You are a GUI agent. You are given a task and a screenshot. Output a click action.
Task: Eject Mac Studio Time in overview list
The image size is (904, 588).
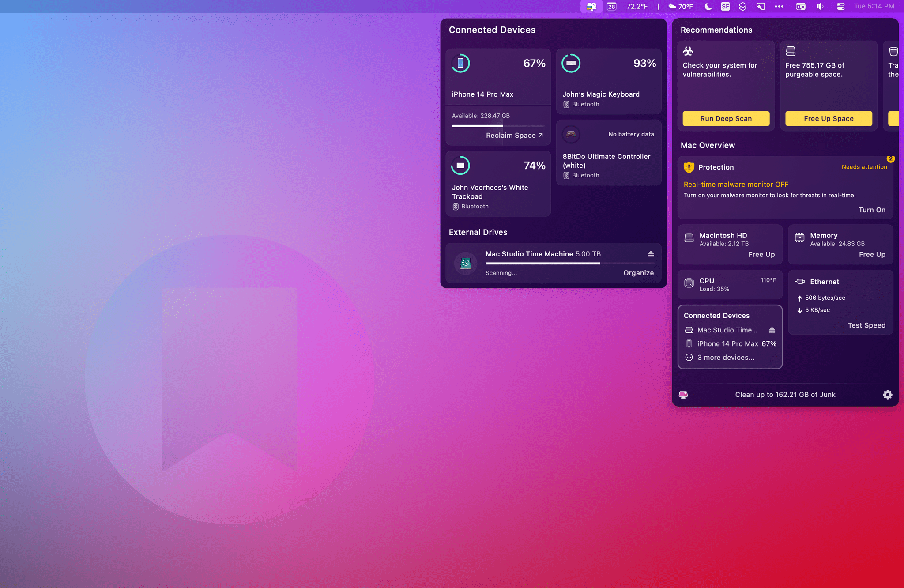tap(772, 330)
